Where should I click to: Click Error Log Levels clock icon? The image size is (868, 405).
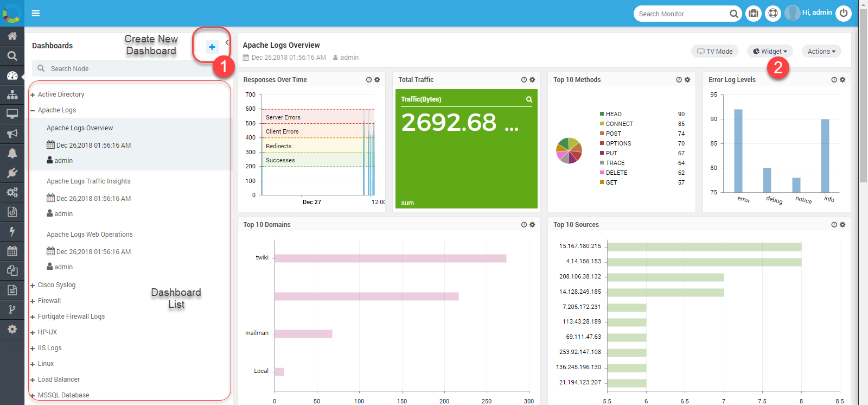[834, 80]
